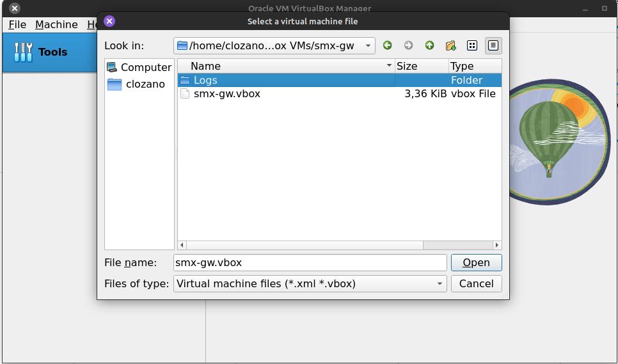The height and width of the screenshot is (364, 618).
Task: Click the left arrow of horizontal scrollbar
Action: (182, 245)
